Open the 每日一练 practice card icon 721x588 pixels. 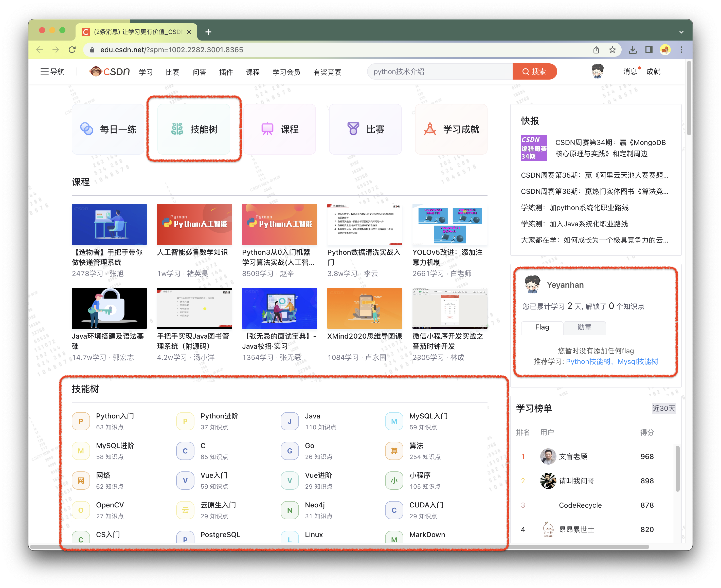pyautogui.click(x=87, y=129)
